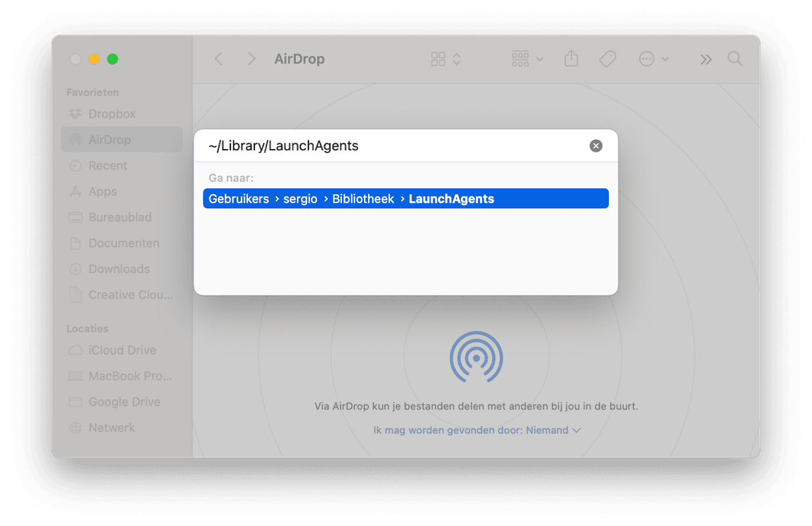812x526 pixels.
Task: Select Google Drive in the sidebar
Action: click(124, 402)
